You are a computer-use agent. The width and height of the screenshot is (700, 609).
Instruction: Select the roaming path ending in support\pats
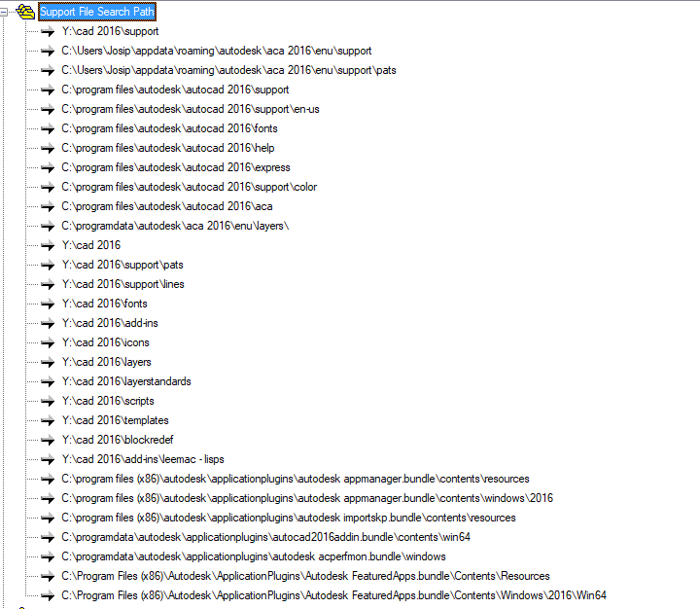228,70
